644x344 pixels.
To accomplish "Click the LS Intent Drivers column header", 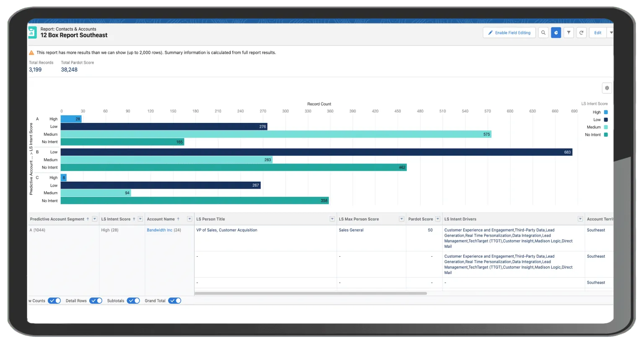I will pyautogui.click(x=460, y=219).
